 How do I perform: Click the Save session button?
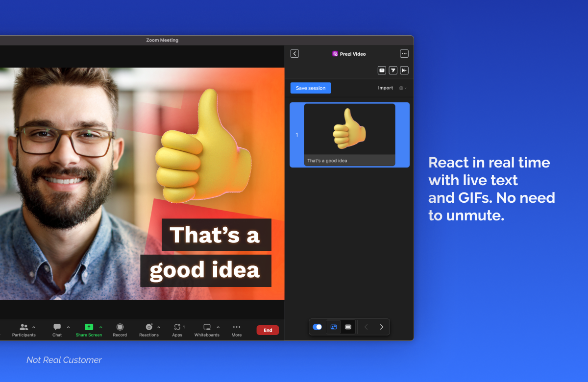pos(310,88)
